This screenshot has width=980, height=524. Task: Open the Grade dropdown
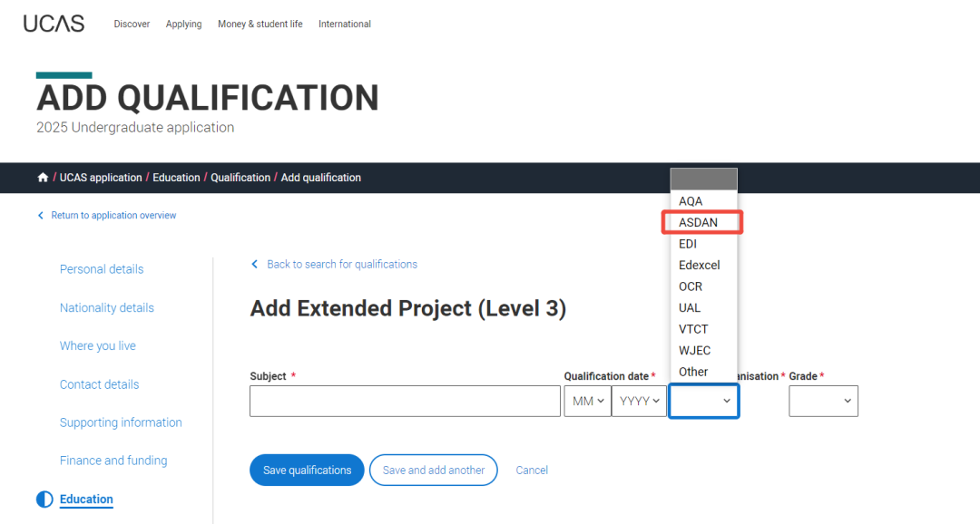823,401
